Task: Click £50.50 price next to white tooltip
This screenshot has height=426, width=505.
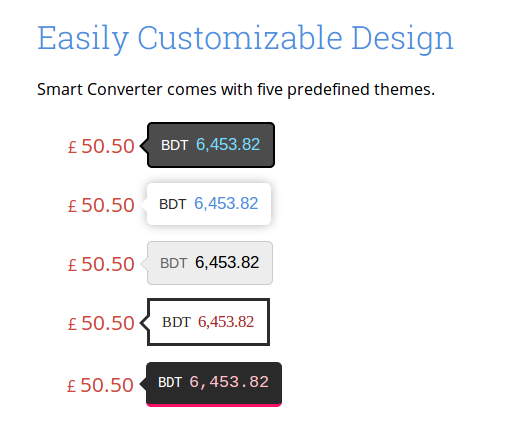Action: [101, 205]
